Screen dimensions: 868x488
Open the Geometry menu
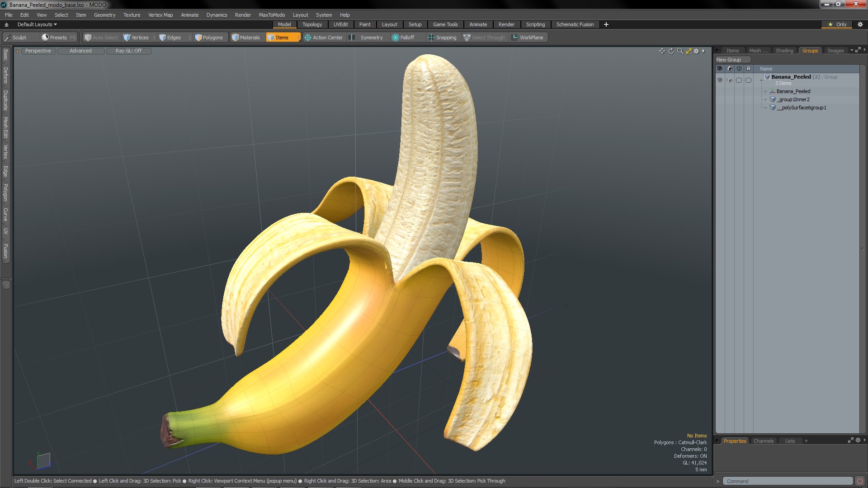104,15
